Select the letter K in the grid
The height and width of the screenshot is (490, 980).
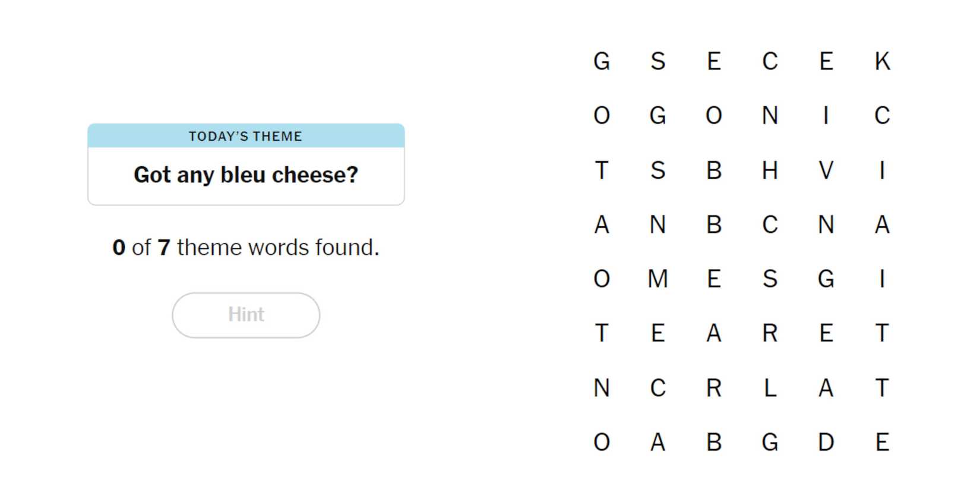click(x=882, y=61)
